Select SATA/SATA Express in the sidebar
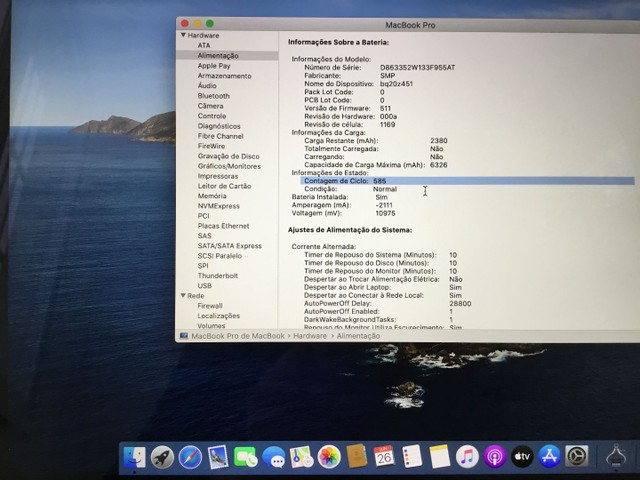The width and height of the screenshot is (640, 480). coord(229,246)
